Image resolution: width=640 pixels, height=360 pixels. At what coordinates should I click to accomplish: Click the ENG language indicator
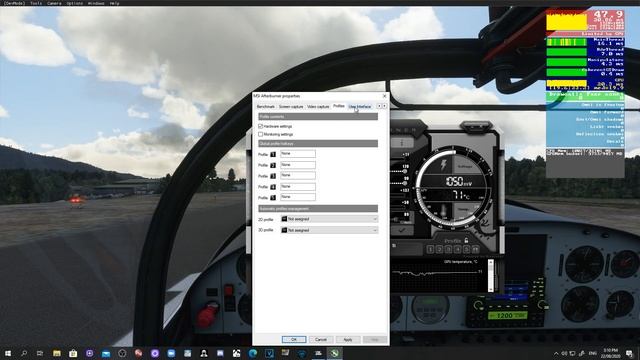tap(593, 353)
